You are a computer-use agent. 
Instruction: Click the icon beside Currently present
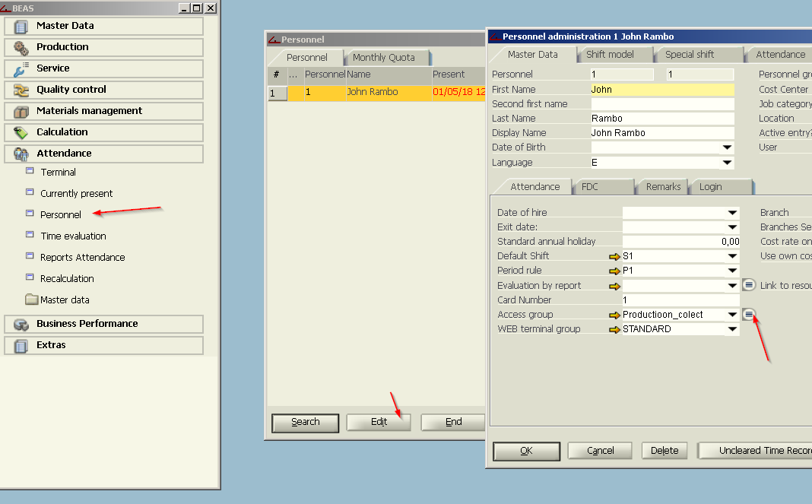[30, 192]
